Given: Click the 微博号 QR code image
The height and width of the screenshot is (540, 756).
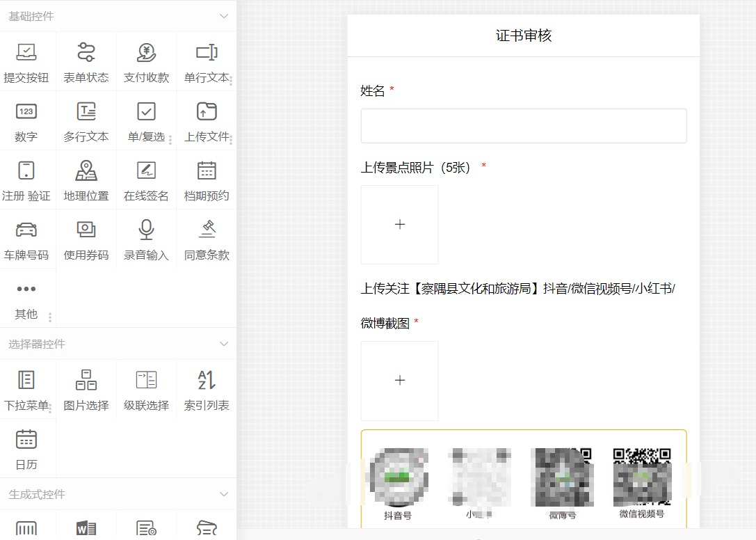Looking at the screenshot, I should pos(562,477).
